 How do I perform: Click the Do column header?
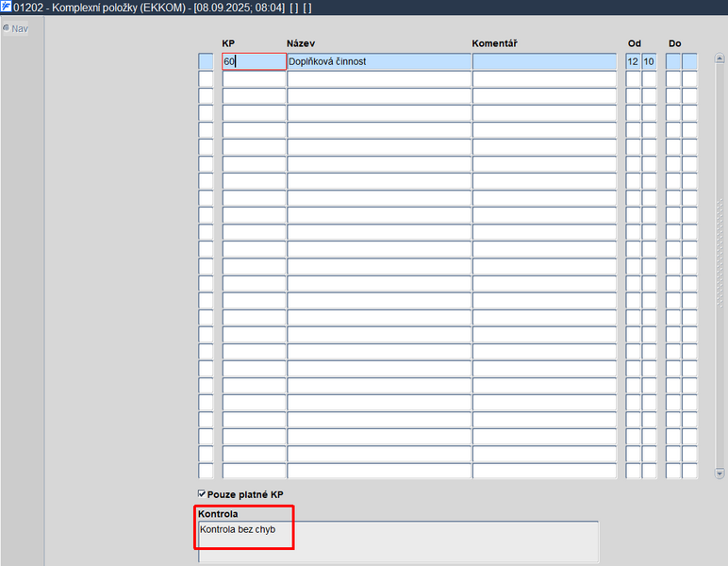674,43
